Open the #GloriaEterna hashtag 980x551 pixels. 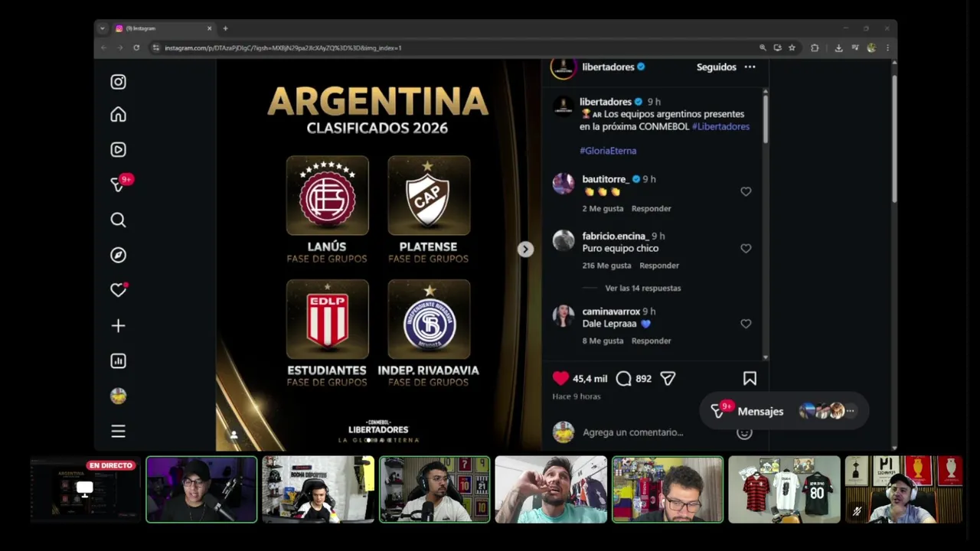(x=608, y=151)
